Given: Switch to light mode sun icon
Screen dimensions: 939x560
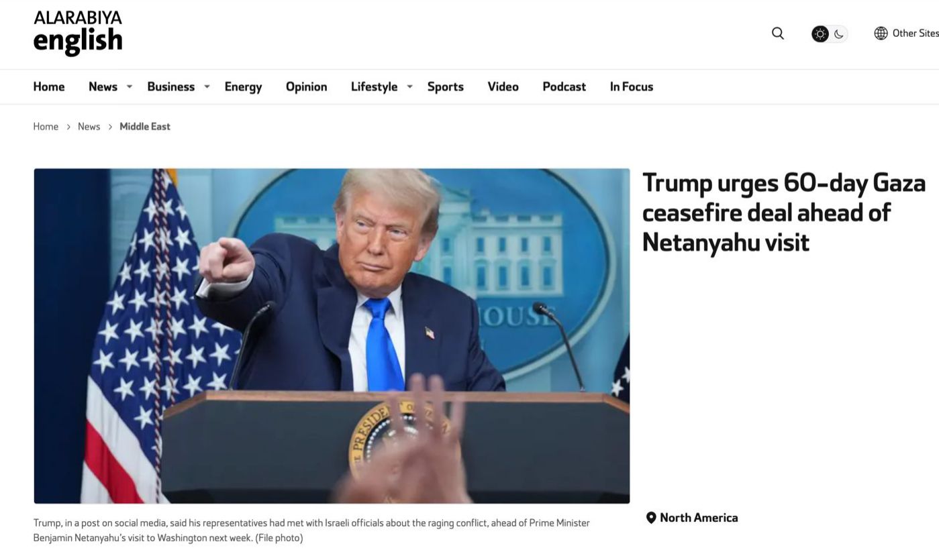Looking at the screenshot, I should tap(820, 34).
